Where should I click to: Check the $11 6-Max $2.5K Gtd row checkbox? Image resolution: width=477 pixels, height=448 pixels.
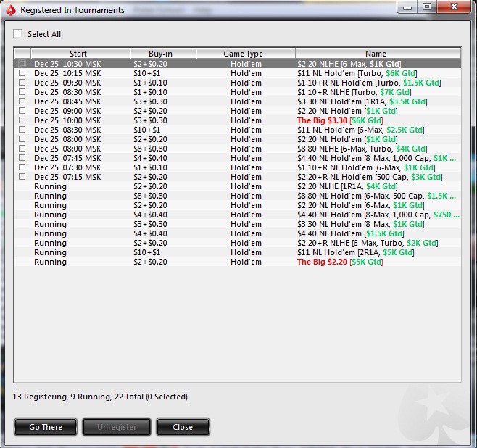(x=22, y=129)
